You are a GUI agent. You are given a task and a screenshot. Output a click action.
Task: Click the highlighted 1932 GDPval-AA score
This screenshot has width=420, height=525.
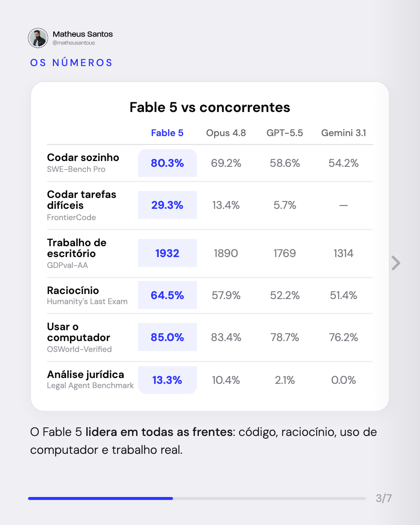[x=168, y=253]
